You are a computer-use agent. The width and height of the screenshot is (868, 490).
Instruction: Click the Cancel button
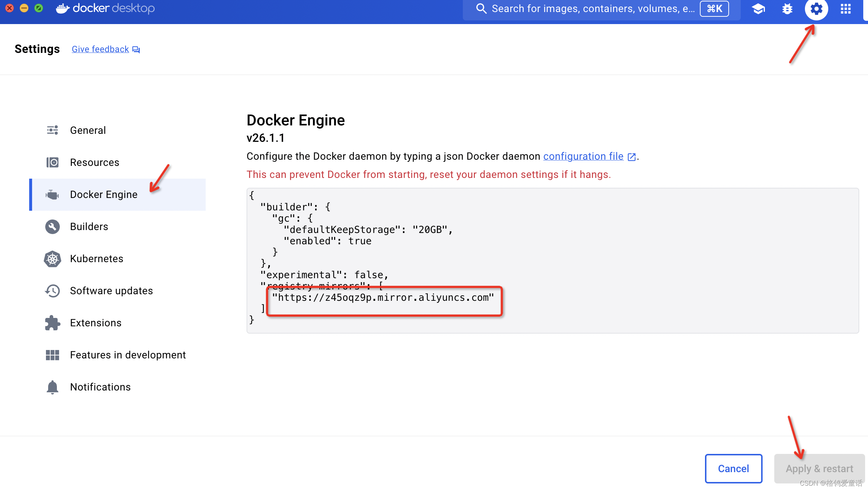point(733,468)
